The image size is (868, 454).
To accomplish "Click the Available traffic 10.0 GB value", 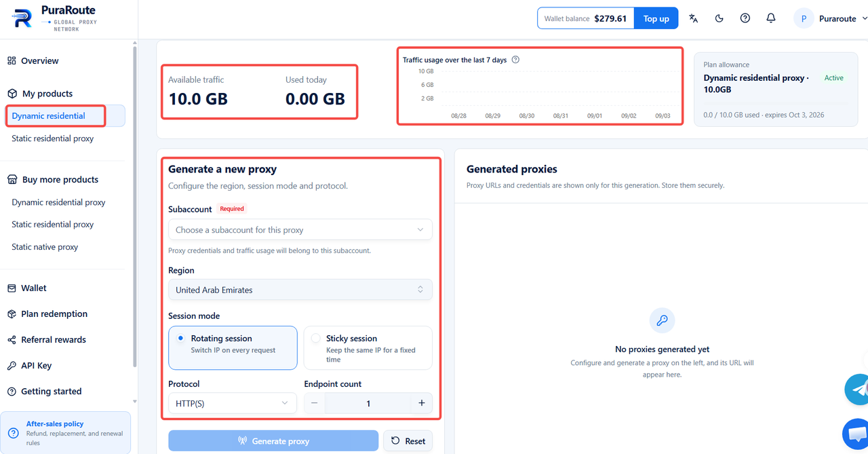I will tap(198, 98).
